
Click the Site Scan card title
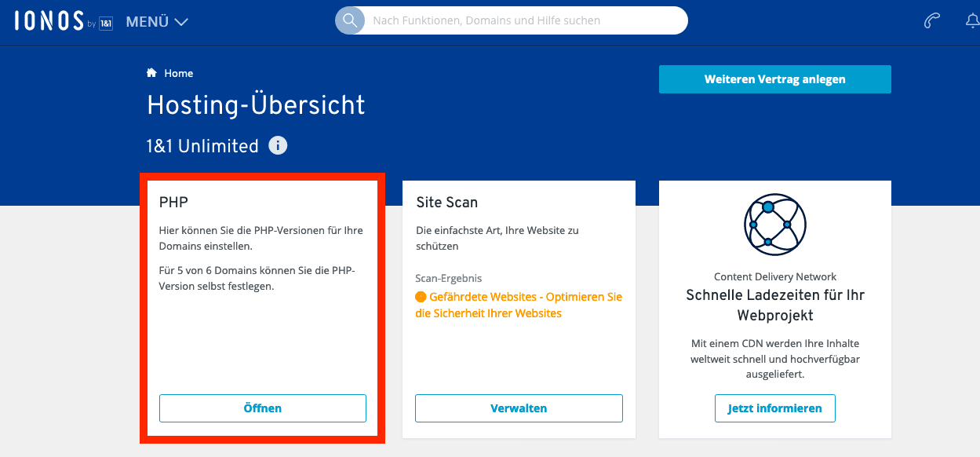click(447, 202)
